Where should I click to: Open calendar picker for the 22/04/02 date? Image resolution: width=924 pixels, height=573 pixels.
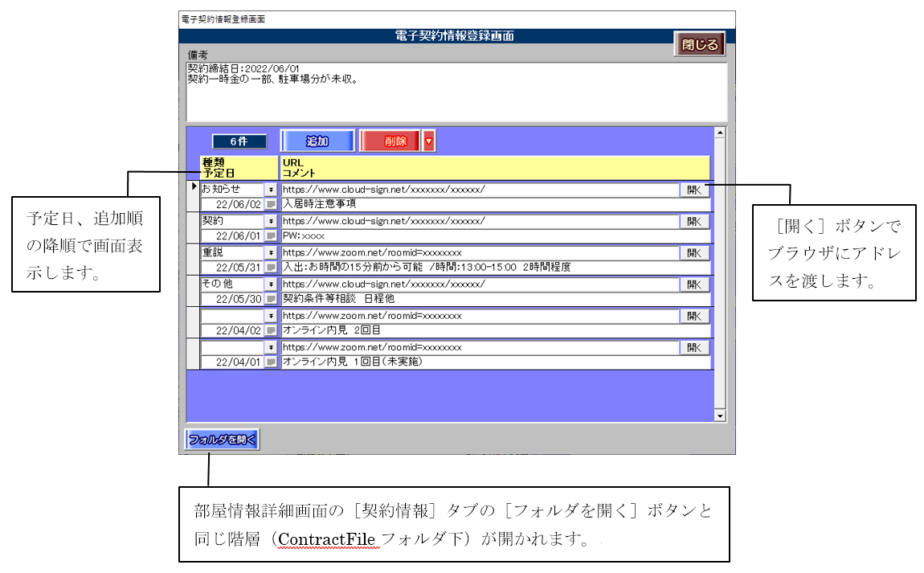click(x=271, y=330)
